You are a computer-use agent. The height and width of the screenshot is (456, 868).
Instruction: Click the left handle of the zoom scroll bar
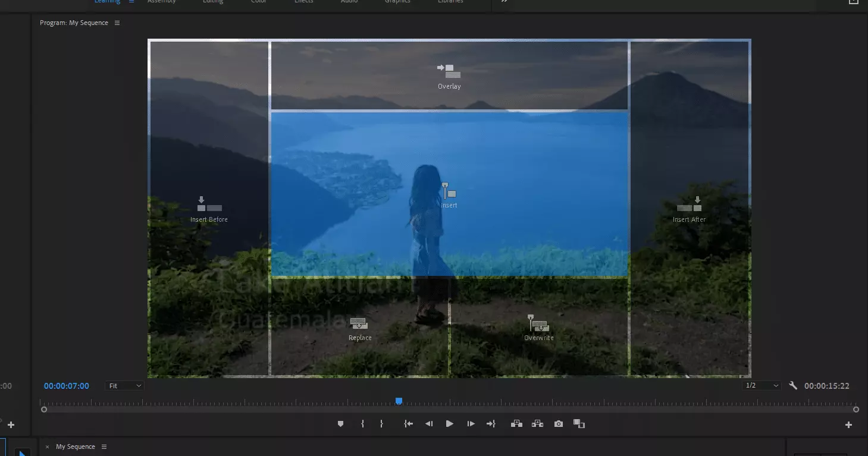(x=44, y=410)
